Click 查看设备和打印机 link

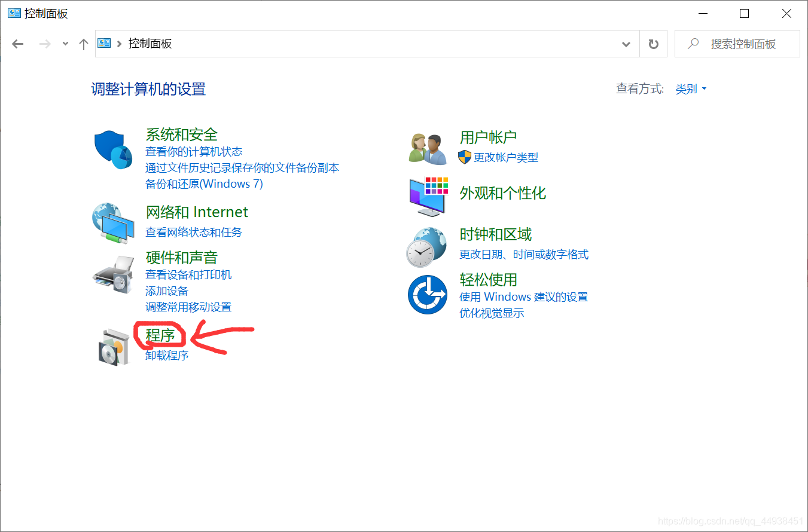188,275
